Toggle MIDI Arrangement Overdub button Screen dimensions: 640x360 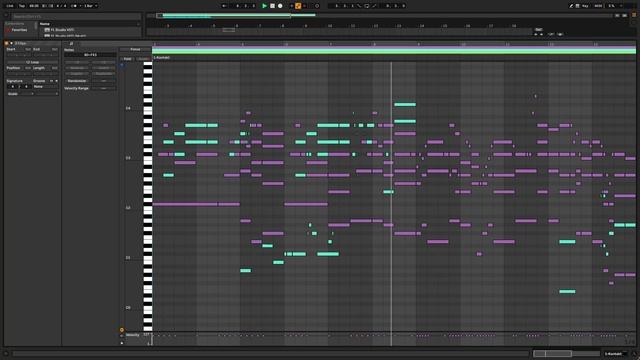coord(291,6)
